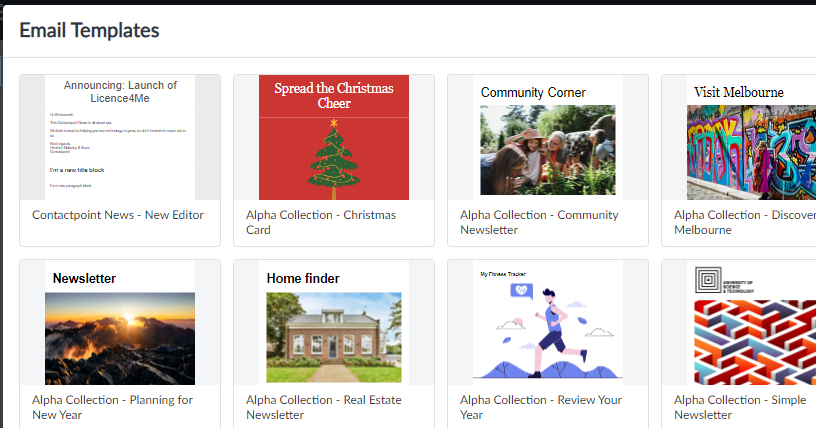Image resolution: width=816 pixels, height=428 pixels.
Task: Choose the Alpha Collection - Christmas Card label
Action: coord(321,222)
